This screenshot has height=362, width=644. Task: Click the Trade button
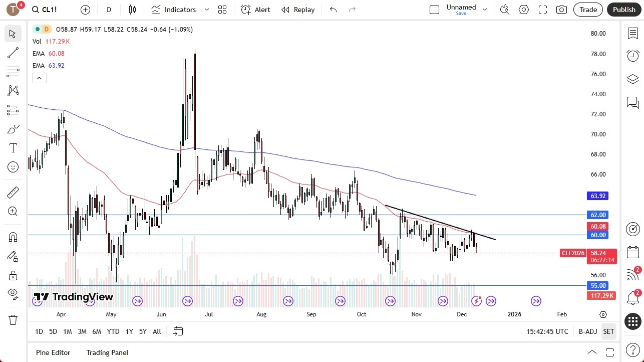(587, 9)
